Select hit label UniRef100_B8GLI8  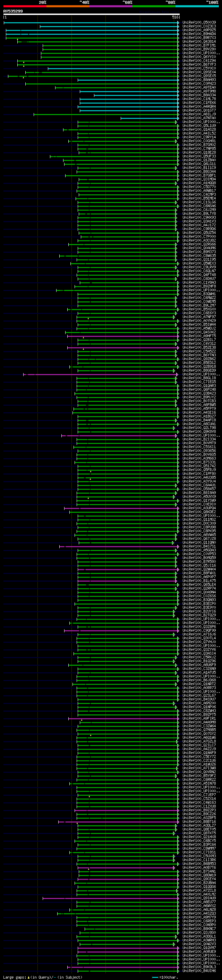pyautogui.click(x=199, y=378)
